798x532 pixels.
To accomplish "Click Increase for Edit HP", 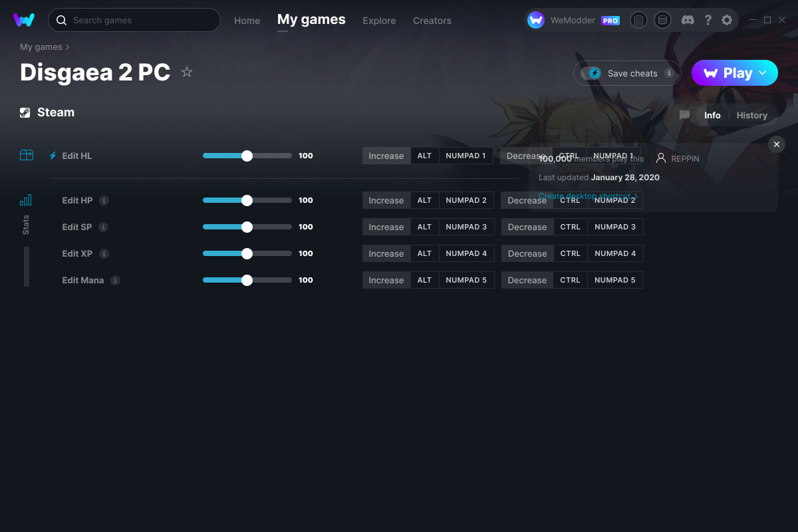I will click(x=386, y=200).
